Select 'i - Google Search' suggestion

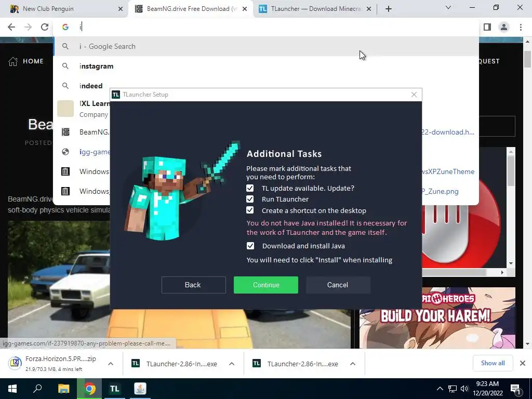(266, 46)
